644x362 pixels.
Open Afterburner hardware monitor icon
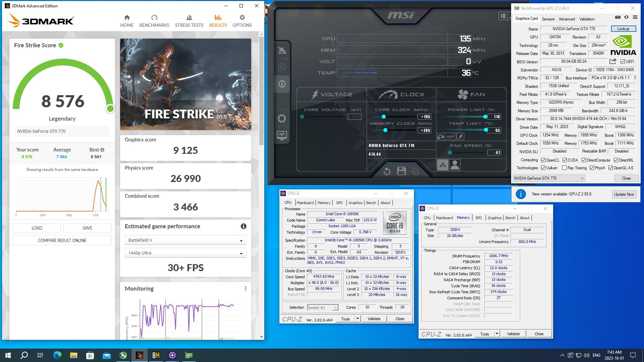pyautogui.click(x=282, y=135)
